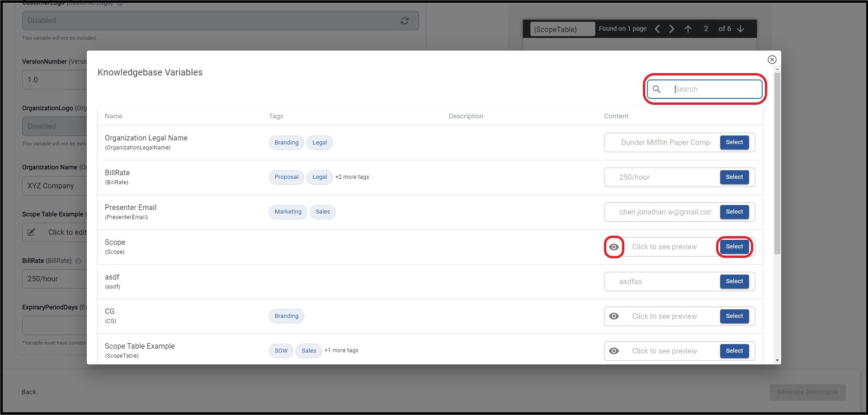This screenshot has width=868, height=415.
Task: Select the Scope variable
Action: [x=734, y=247]
